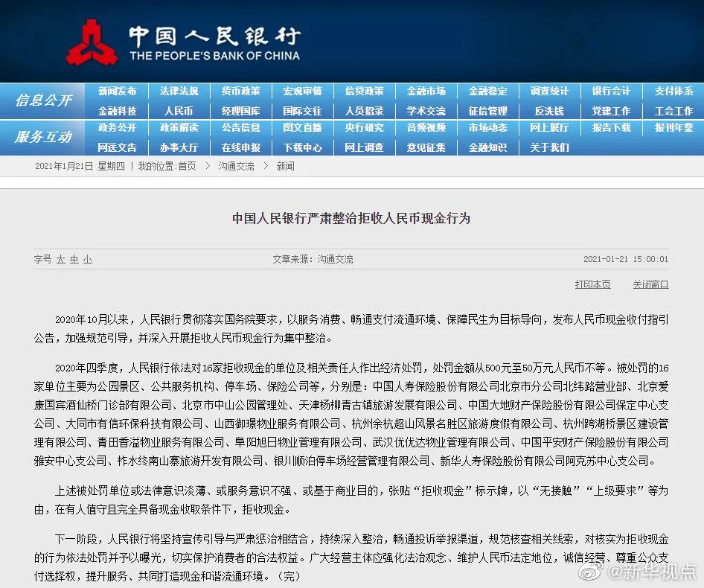Click date 2021年1月21日 星期四
This screenshot has height=588, width=704.
tap(80, 166)
